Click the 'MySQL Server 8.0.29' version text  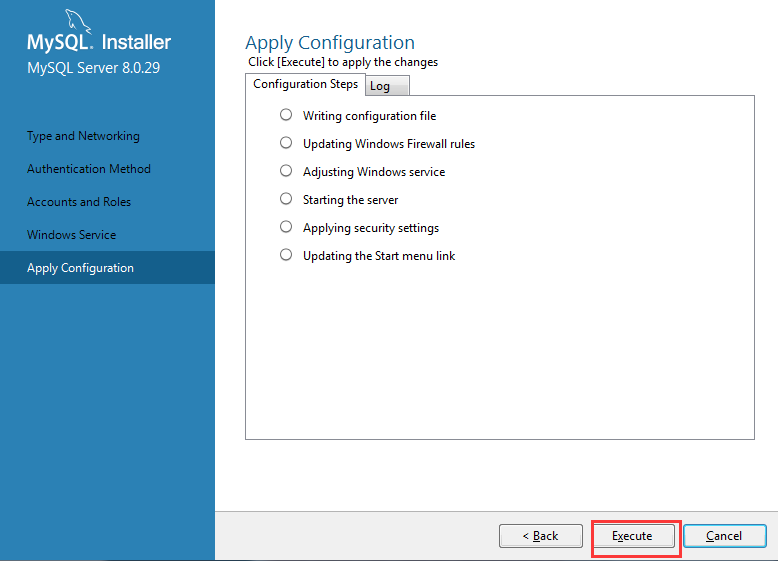click(x=94, y=68)
